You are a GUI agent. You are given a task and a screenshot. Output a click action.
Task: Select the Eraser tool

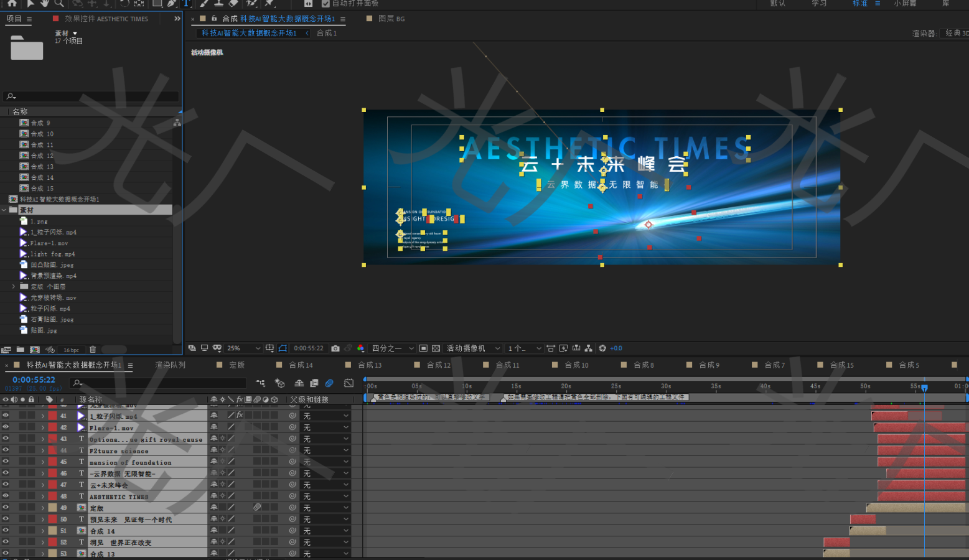[233, 4]
